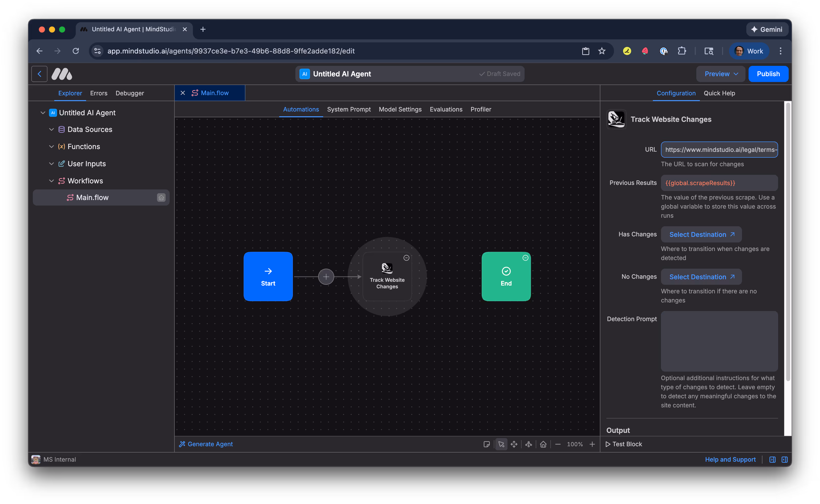Click the home icon beside Main.flow
The height and width of the screenshot is (504, 820).
click(x=162, y=197)
